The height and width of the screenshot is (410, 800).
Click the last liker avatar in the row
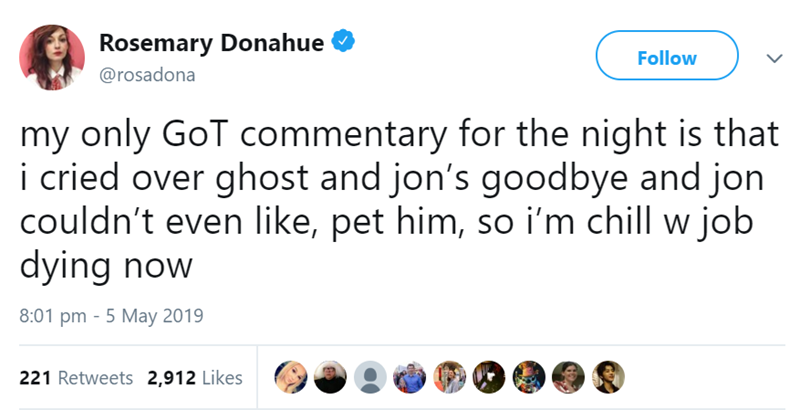pos(609,376)
